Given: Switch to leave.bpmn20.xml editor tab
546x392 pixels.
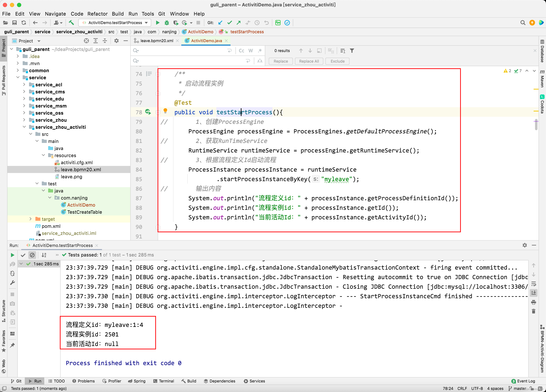Looking at the screenshot, I should [157, 41].
